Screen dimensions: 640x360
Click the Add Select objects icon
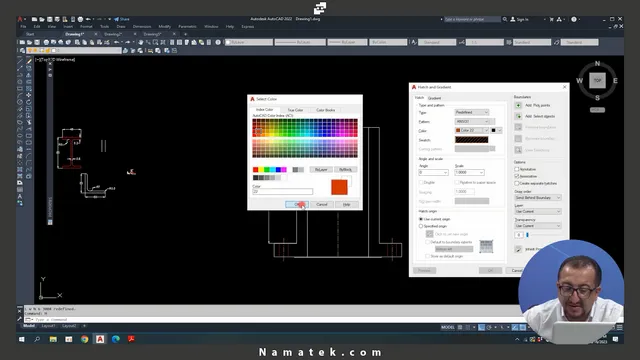point(518,116)
